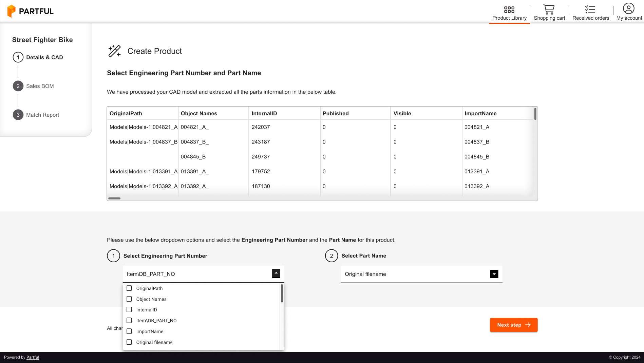Screen dimensions: 644x363
Task: Click step 2 circle for Sales BOM
Action: tap(18, 86)
